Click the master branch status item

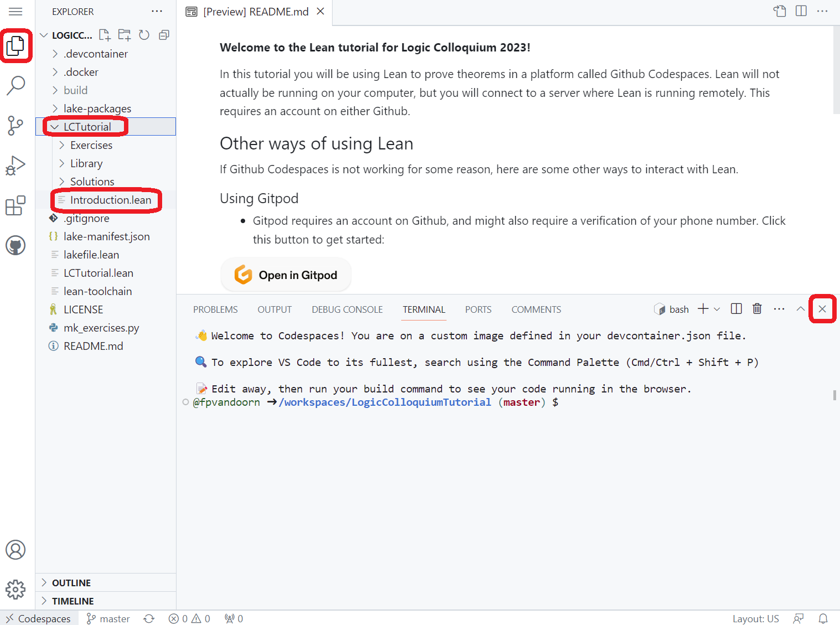click(108, 618)
